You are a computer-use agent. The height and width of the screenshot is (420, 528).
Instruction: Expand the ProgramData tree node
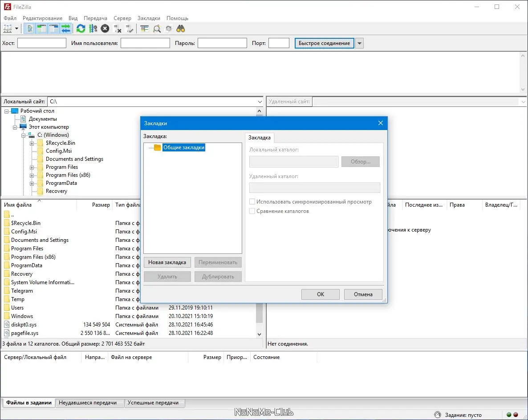32,183
